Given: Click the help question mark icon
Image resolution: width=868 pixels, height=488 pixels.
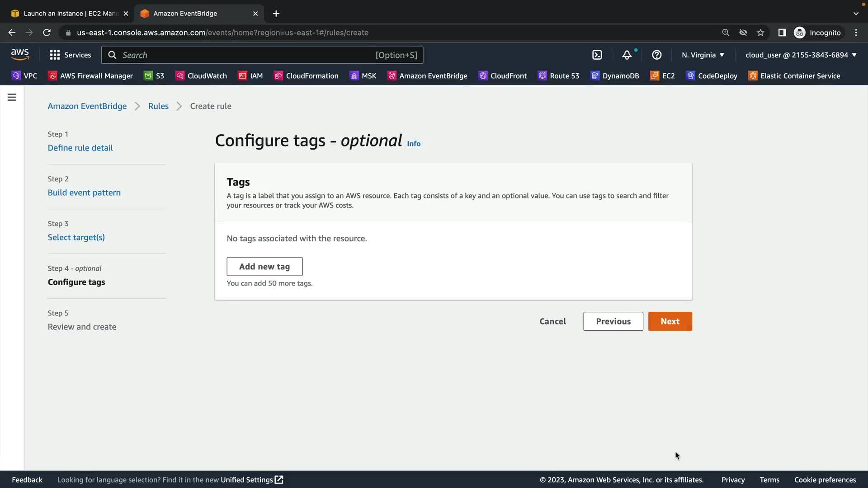Looking at the screenshot, I should pos(656,55).
